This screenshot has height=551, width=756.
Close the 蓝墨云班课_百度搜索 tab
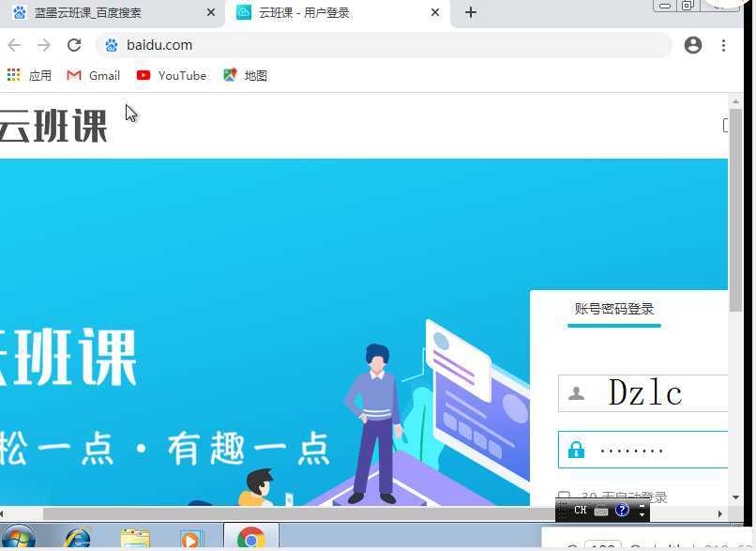tap(211, 12)
